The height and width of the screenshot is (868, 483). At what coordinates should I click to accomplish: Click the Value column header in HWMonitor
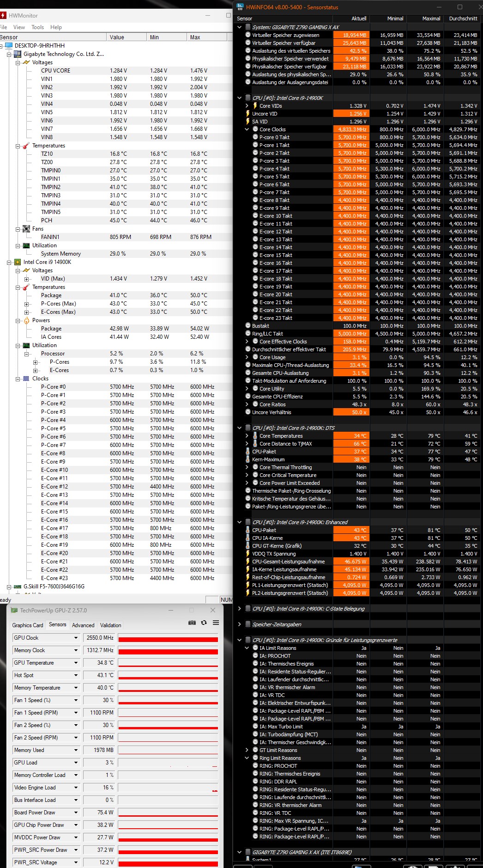coord(126,37)
